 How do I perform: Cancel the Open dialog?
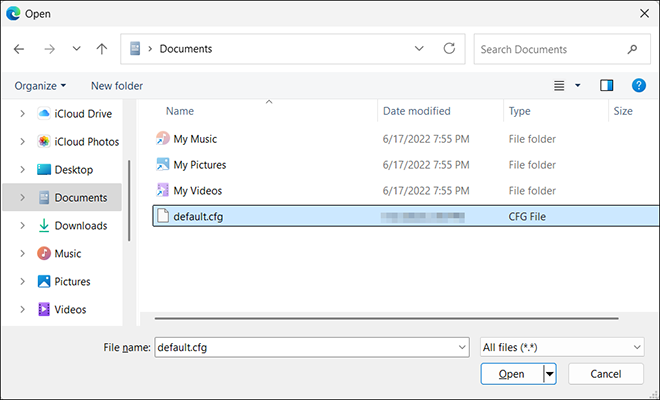(605, 374)
